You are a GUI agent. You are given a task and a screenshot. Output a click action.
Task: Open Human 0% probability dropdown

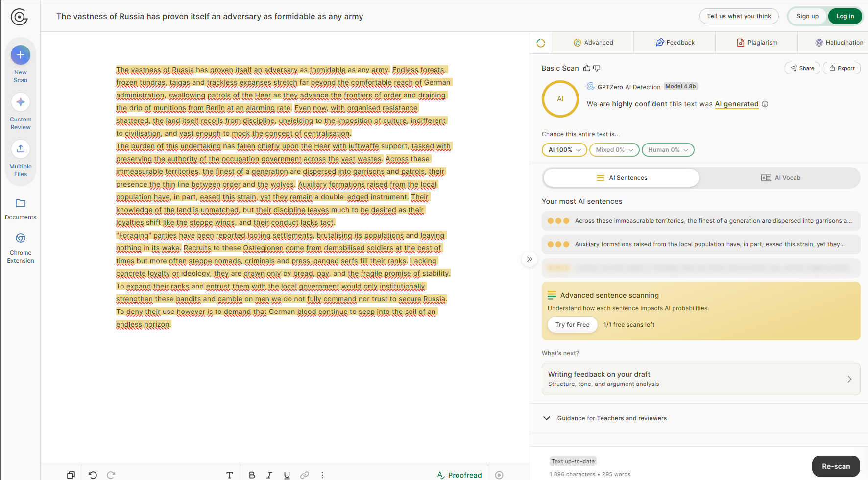pos(668,150)
